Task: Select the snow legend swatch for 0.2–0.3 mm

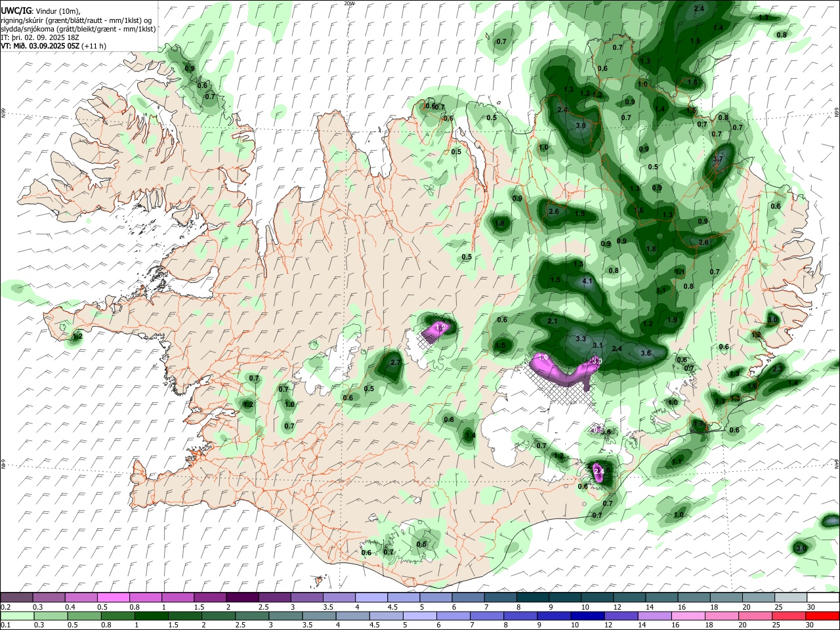Action: click(x=16, y=598)
